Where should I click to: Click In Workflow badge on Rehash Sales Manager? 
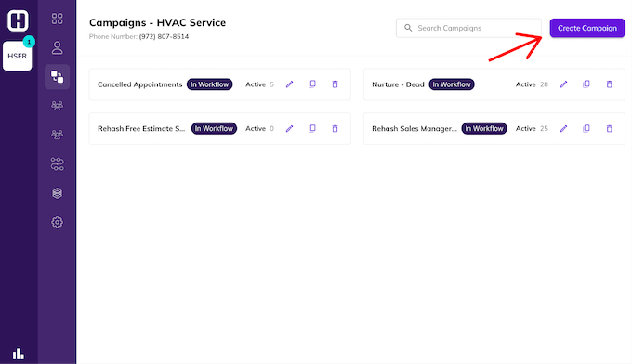point(484,129)
